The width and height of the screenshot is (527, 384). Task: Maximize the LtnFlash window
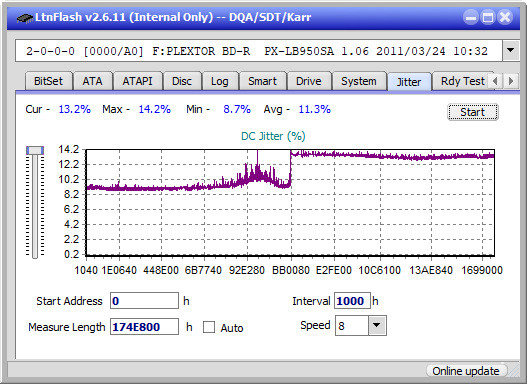tap(488, 17)
